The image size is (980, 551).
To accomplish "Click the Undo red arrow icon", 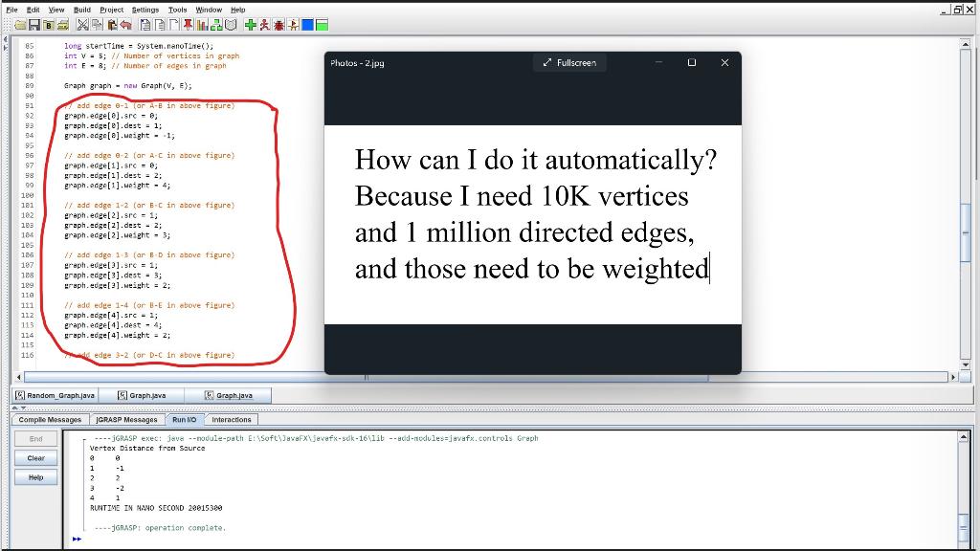I will click(125, 25).
